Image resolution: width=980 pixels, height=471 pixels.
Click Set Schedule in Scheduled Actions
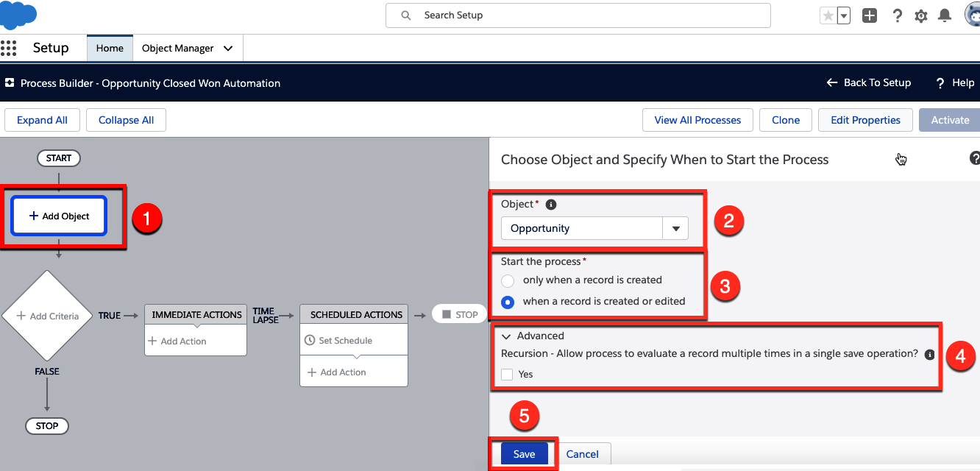[x=338, y=341]
